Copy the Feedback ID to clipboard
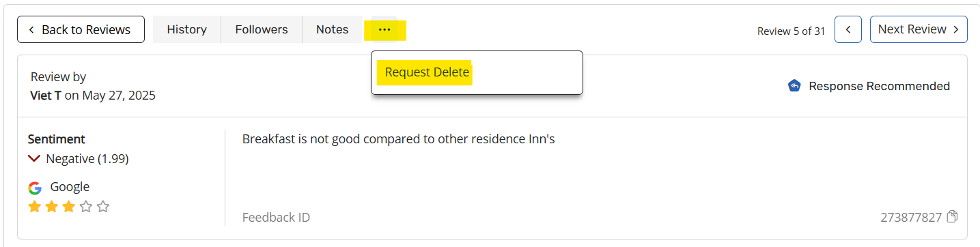This screenshot has width=980, height=247. click(x=952, y=217)
